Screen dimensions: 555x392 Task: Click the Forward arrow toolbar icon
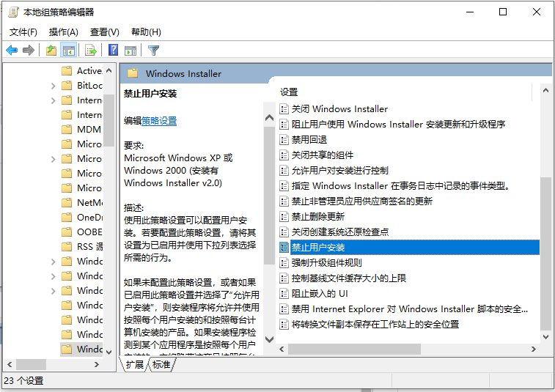(x=29, y=51)
